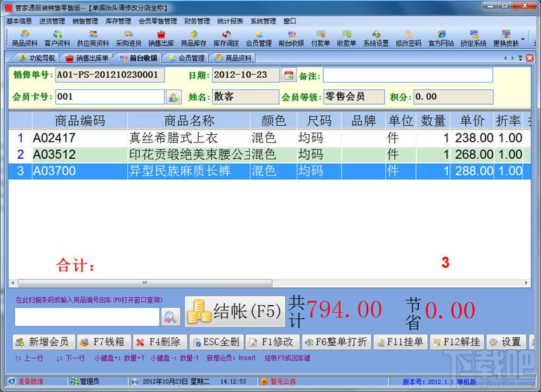Click the 销售出库 toolbar icon
Viewport: 541px width, 392px height.
tap(161, 38)
